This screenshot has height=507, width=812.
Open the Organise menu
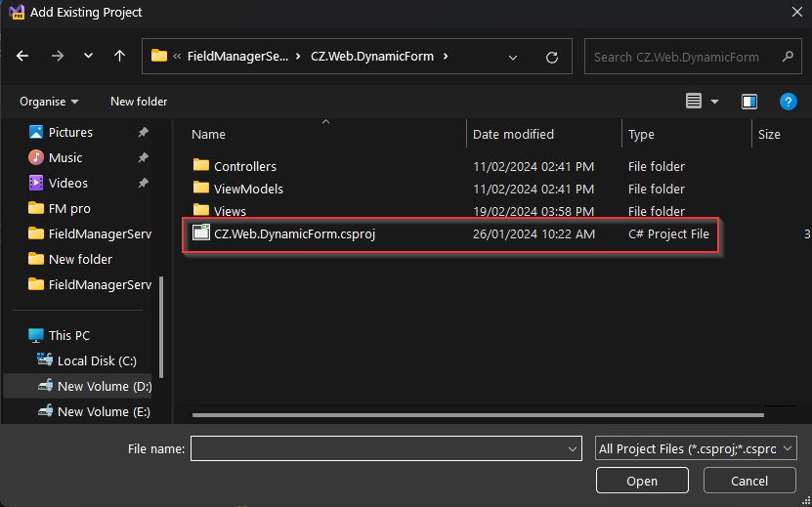click(49, 102)
